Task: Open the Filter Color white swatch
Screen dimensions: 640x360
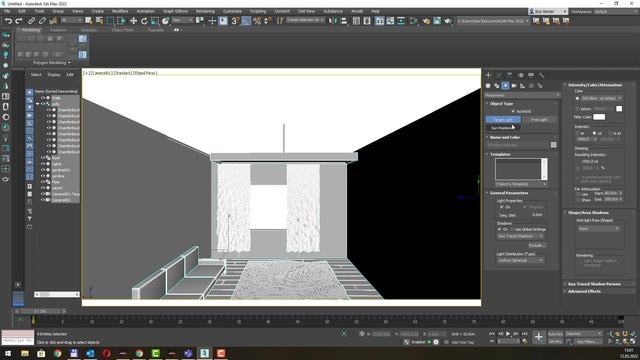Action: (x=599, y=117)
